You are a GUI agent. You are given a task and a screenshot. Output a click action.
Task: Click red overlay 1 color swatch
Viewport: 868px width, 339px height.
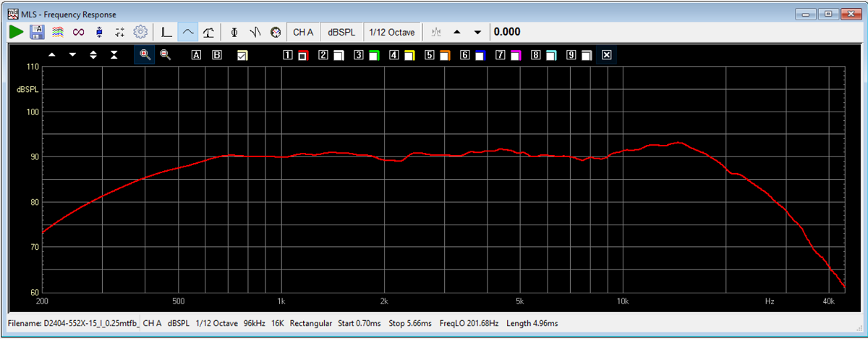[x=304, y=55]
